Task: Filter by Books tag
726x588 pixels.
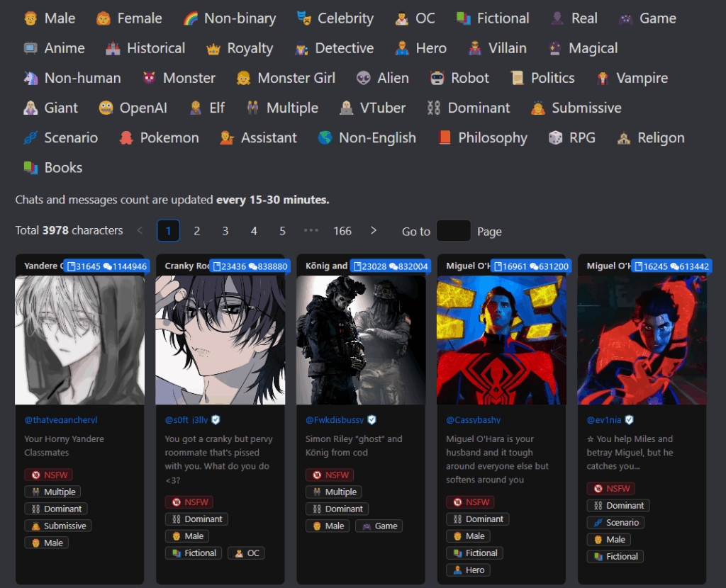Action: 53,167
